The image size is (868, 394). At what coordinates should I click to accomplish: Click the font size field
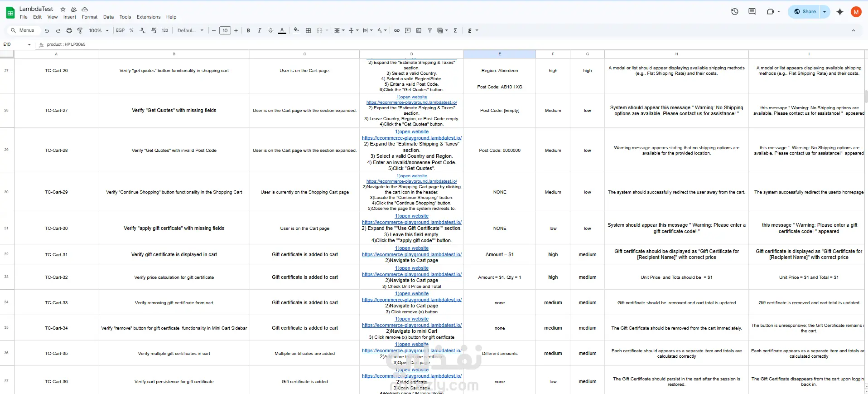pos(225,30)
